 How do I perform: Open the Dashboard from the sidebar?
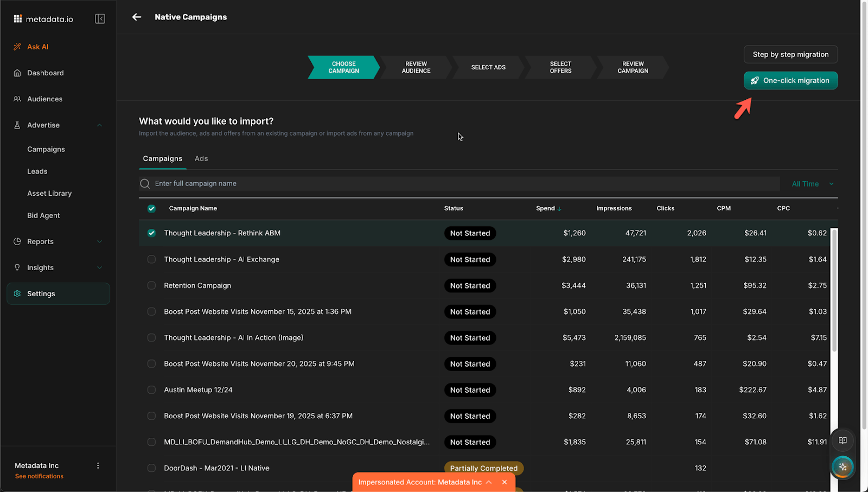[x=45, y=73]
